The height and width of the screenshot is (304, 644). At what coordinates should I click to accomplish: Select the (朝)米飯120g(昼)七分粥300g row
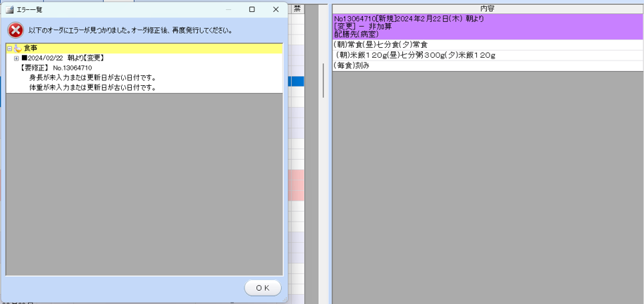pos(488,56)
